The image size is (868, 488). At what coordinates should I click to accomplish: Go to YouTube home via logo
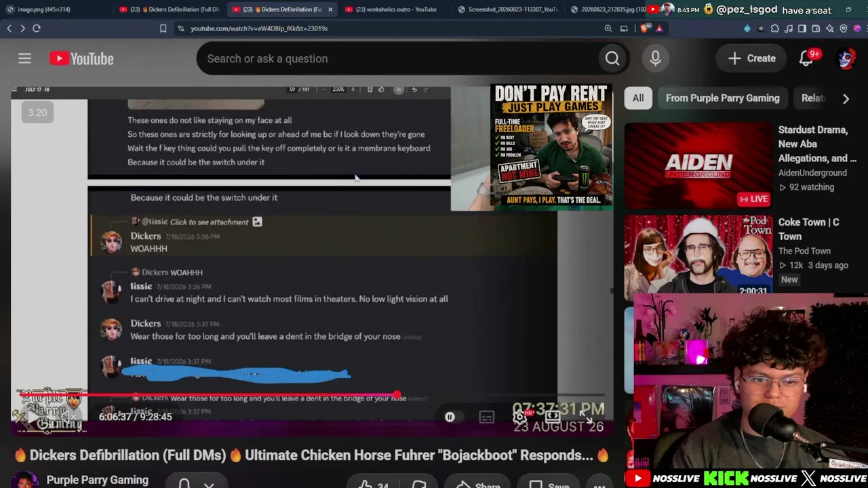tap(81, 59)
